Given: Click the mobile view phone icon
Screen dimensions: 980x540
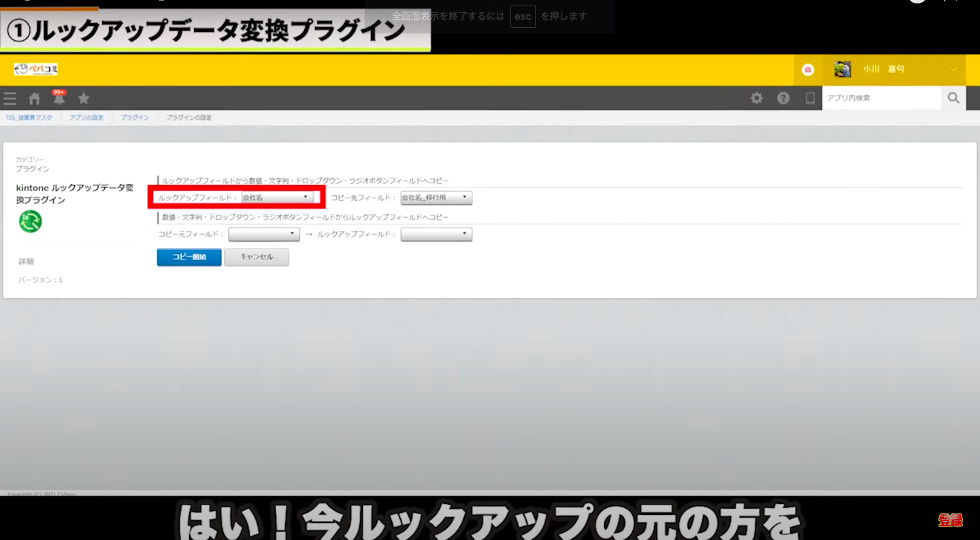Looking at the screenshot, I should 810,98.
